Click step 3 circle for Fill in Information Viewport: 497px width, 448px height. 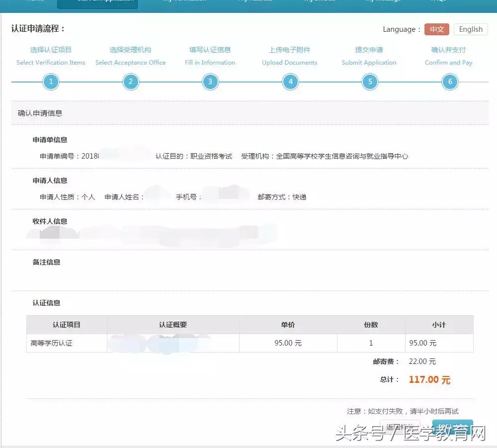click(210, 81)
